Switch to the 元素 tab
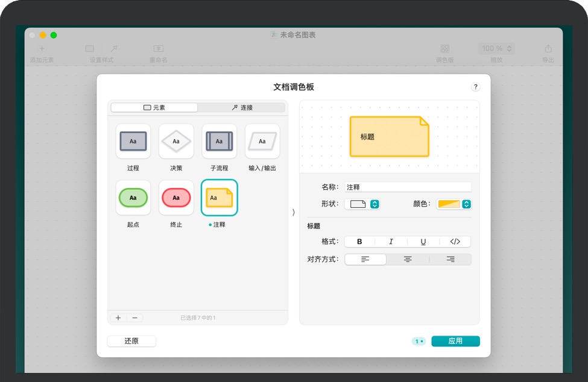 pyautogui.click(x=154, y=108)
